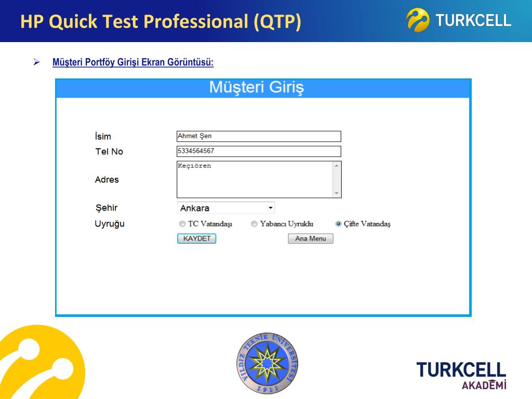This screenshot has height=399, width=532.
Task: Click the Adres textarea containing Keçiören
Action: 259,179
